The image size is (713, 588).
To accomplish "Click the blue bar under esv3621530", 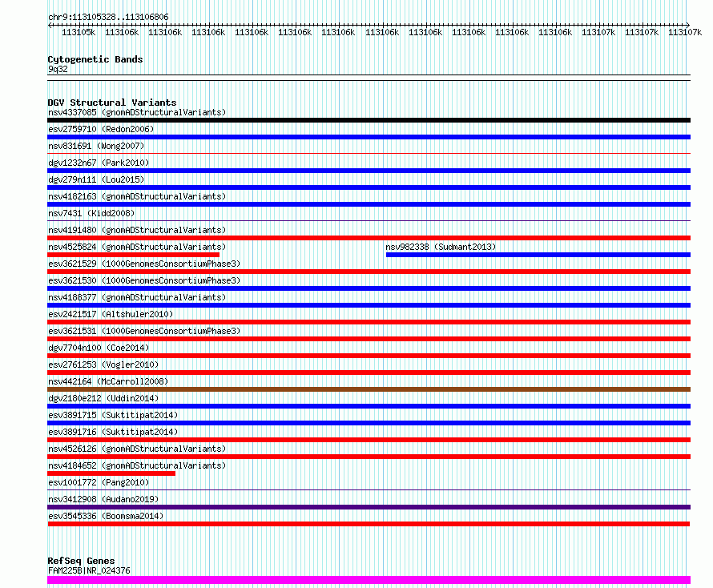I will (369, 288).
